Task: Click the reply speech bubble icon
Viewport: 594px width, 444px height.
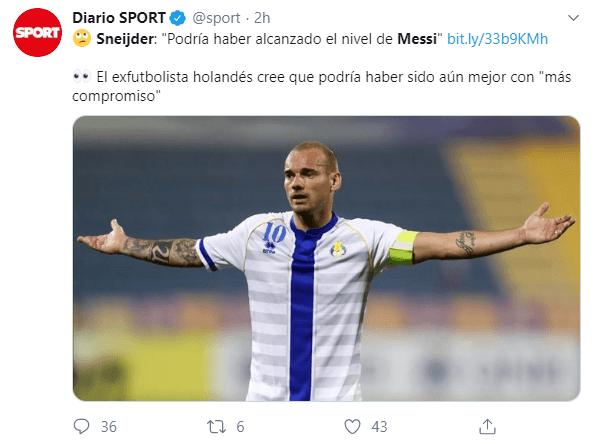Action: [x=81, y=427]
